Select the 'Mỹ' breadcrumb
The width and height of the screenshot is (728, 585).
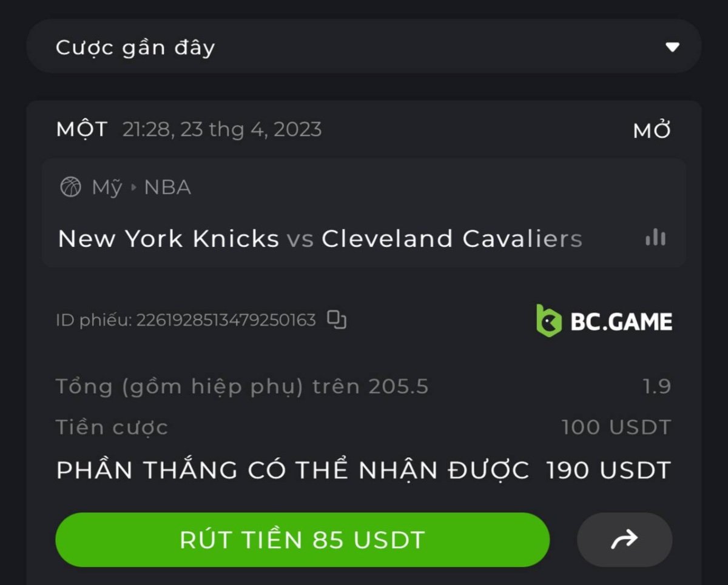coord(107,188)
